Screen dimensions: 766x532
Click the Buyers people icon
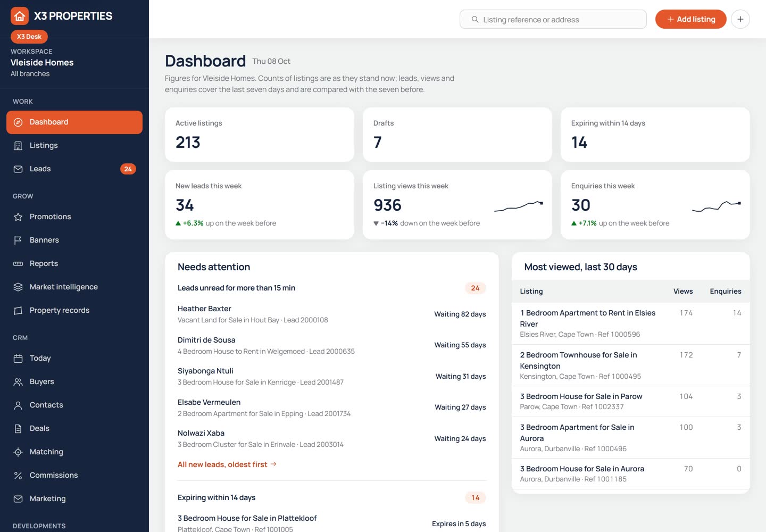coord(18,382)
